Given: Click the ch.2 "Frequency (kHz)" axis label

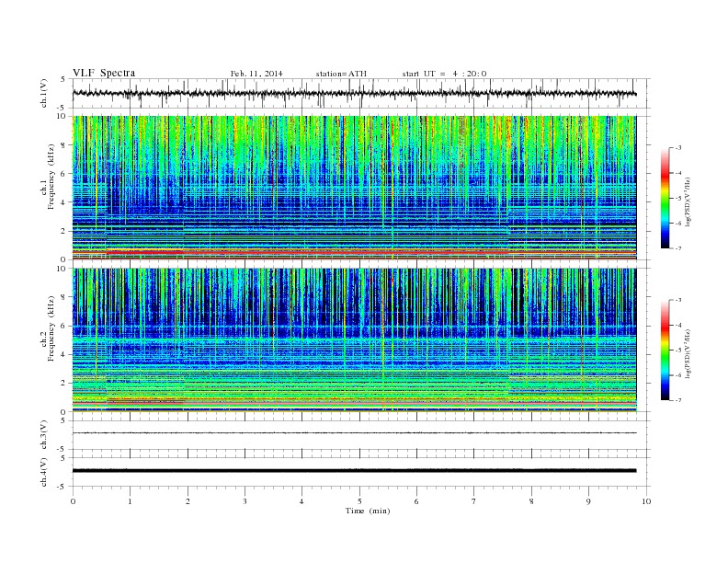Looking at the screenshot, I should [x=51, y=328].
